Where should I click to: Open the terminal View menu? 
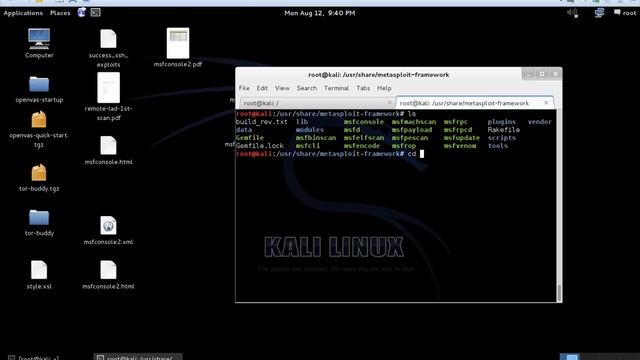point(282,88)
